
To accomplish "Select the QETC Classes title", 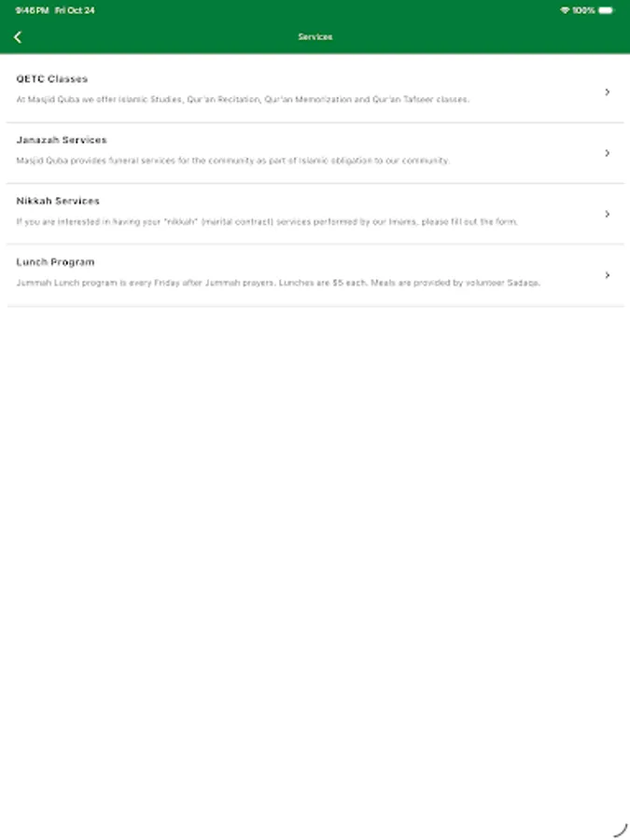I will pyautogui.click(x=52, y=78).
